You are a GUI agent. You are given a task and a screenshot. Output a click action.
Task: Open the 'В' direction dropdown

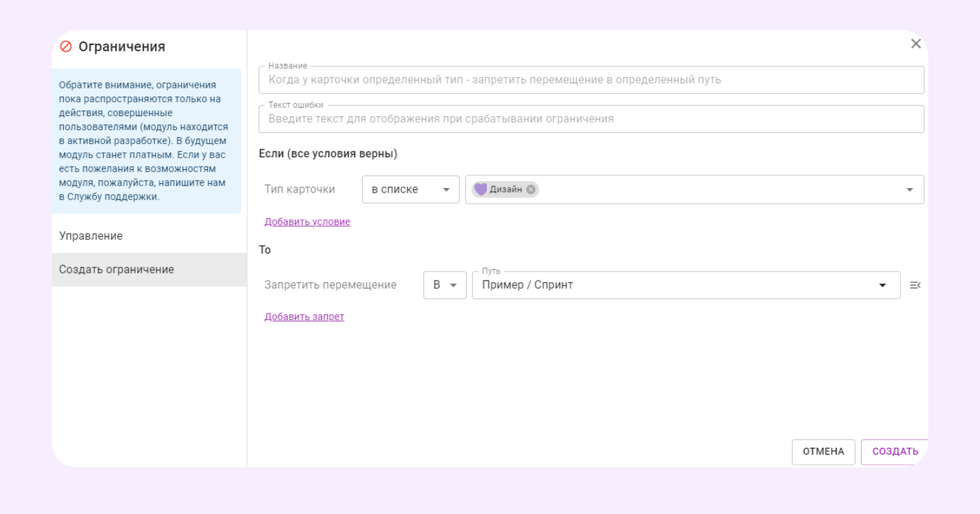click(x=445, y=285)
